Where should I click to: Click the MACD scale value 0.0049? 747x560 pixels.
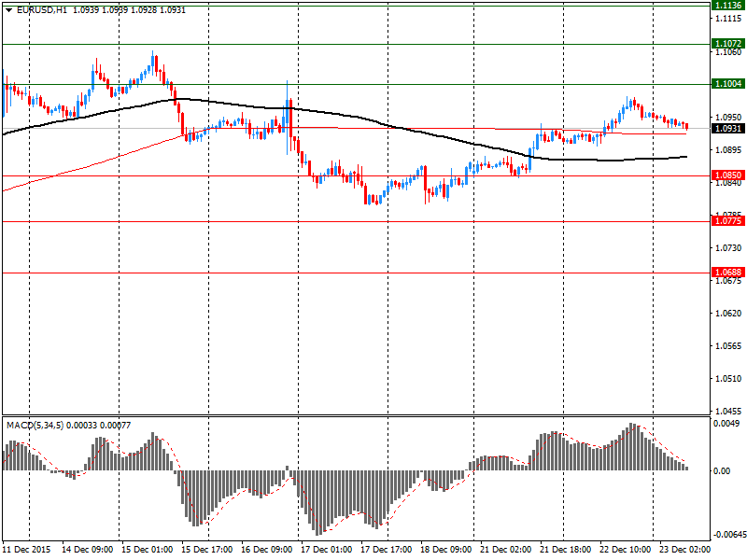pos(726,424)
